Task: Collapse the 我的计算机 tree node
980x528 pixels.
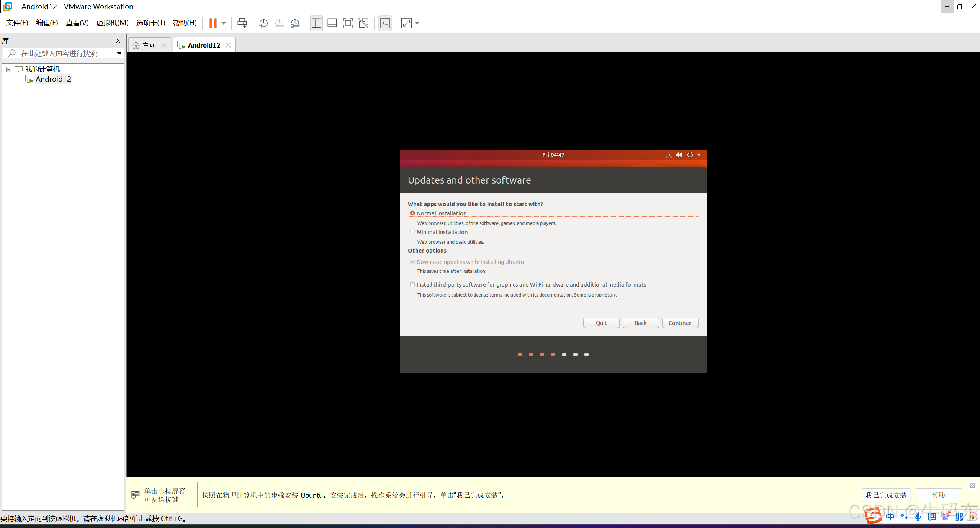Action: pos(8,69)
